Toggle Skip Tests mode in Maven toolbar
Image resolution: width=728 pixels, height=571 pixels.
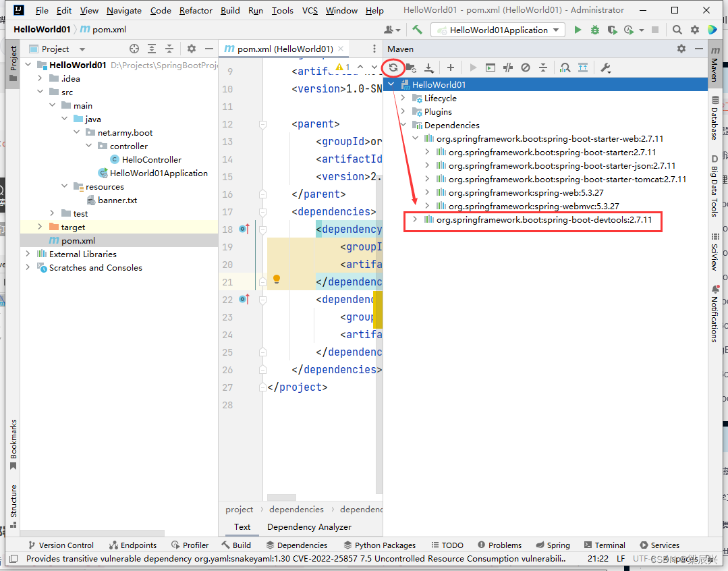tap(526, 68)
